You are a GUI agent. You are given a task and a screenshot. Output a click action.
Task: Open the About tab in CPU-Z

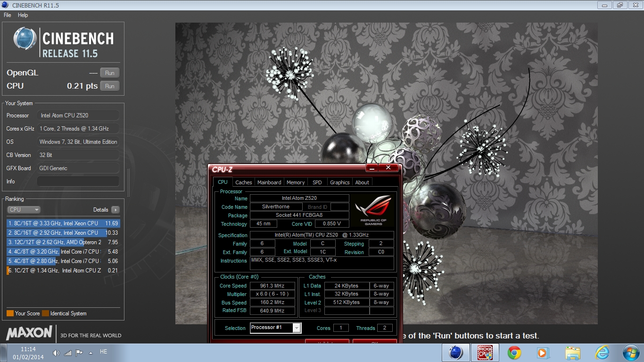[362, 182]
